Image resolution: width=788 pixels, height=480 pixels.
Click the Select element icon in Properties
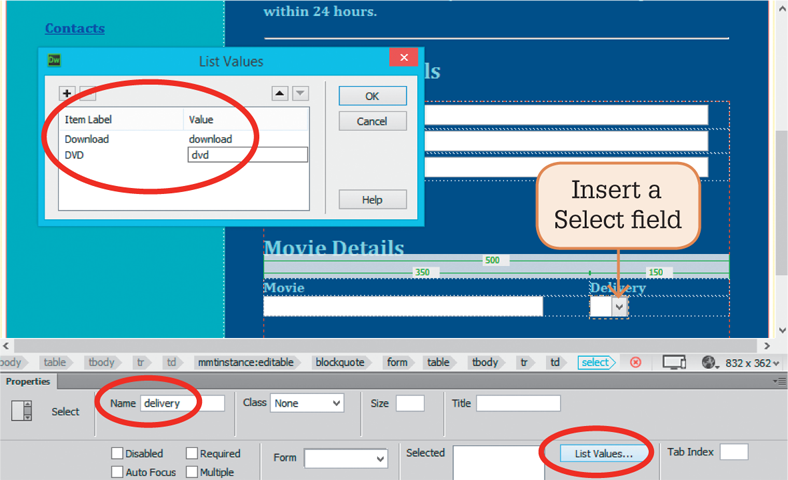point(22,411)
